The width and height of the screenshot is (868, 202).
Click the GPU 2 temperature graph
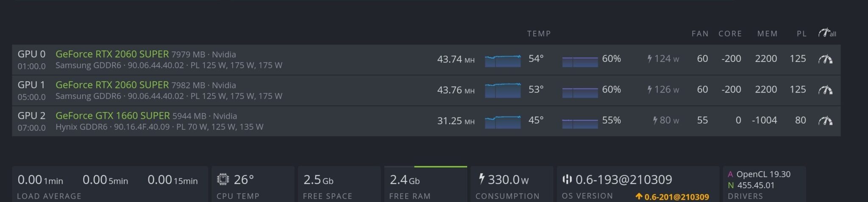pos(503,122)
